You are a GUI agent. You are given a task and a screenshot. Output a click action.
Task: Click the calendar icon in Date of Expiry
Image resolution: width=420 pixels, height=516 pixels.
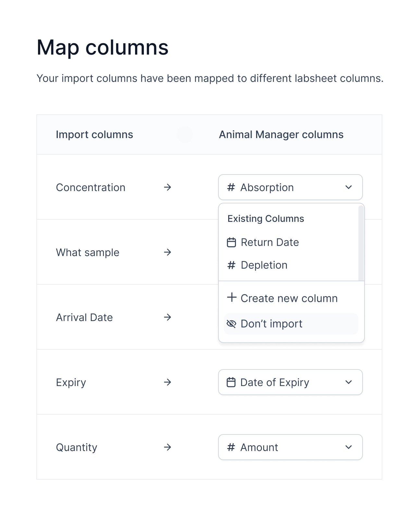231,382
